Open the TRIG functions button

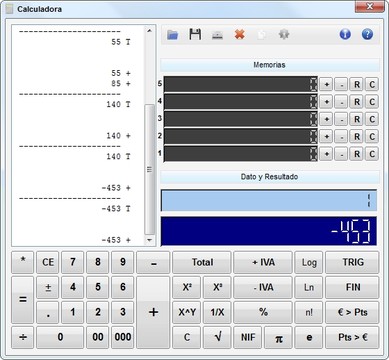coord(353,263)
